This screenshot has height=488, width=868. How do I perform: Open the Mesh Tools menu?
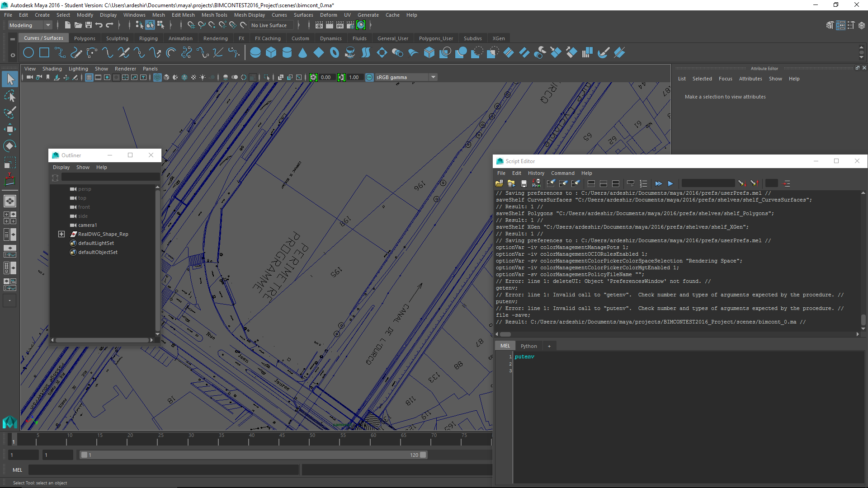click(x=214, y=15)
